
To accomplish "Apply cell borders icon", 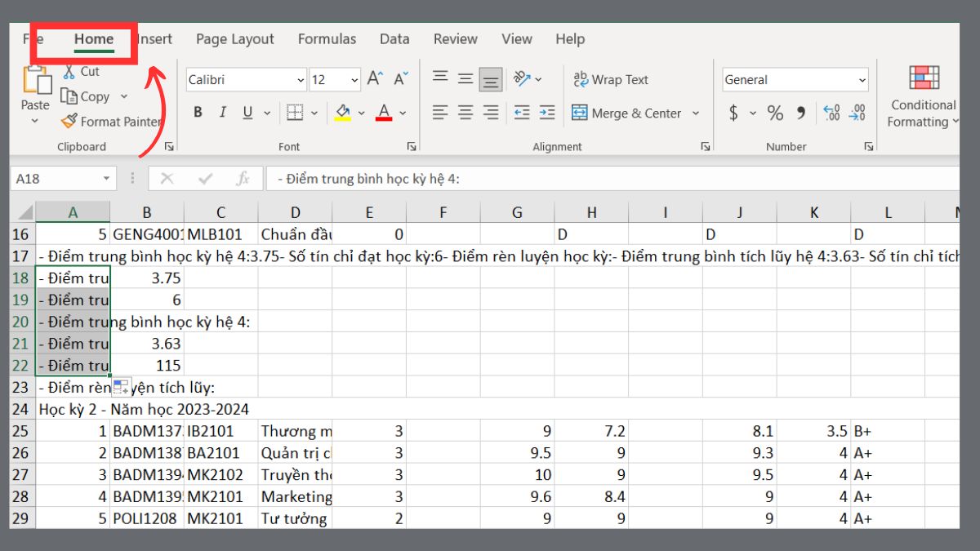I will click(x=295, y=113).
